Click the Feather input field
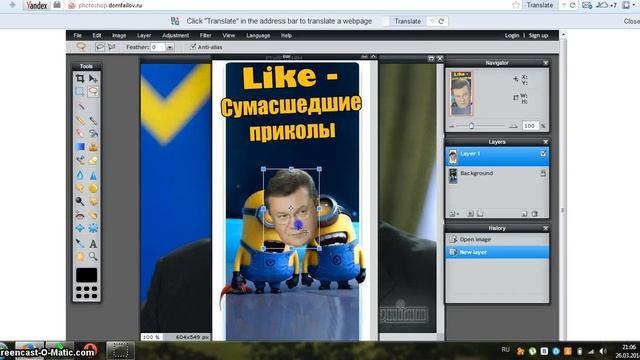This screenshot has width=640, height=360. coord(158,47)
